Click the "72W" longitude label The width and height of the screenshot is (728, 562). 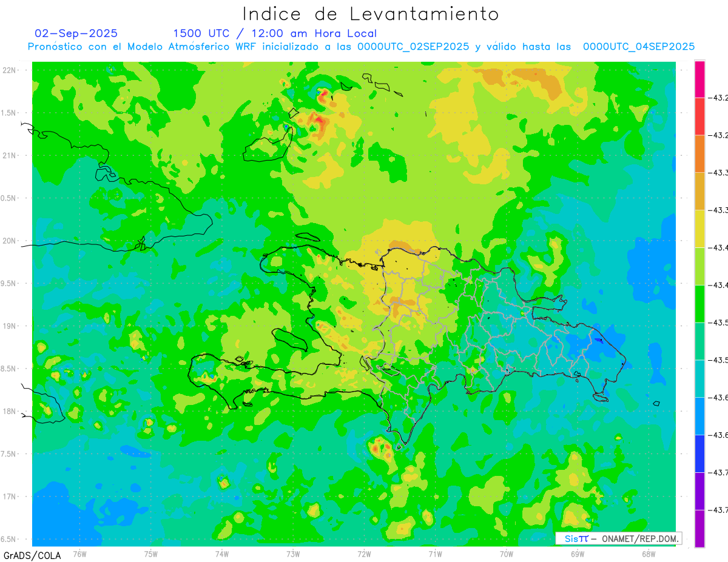(364, 554)
